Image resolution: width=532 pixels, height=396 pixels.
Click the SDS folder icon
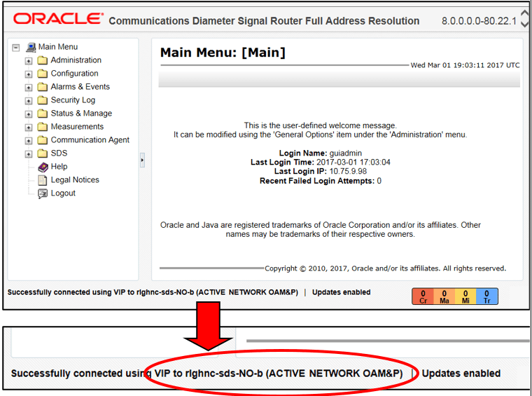pos(43,153)
